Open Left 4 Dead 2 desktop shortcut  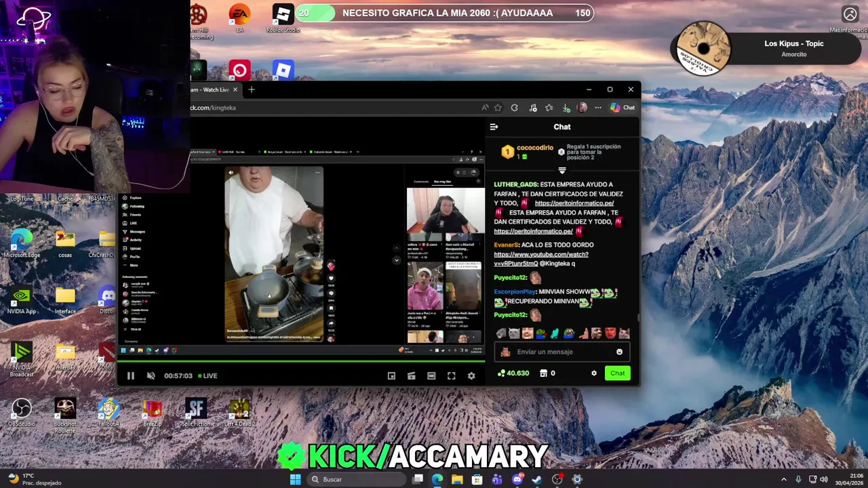pyautogui.click(x=239, y=412)
